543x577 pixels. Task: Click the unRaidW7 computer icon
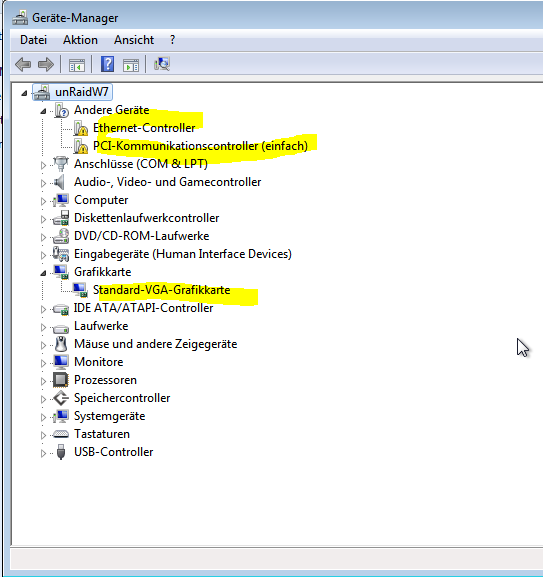point(42,92)
